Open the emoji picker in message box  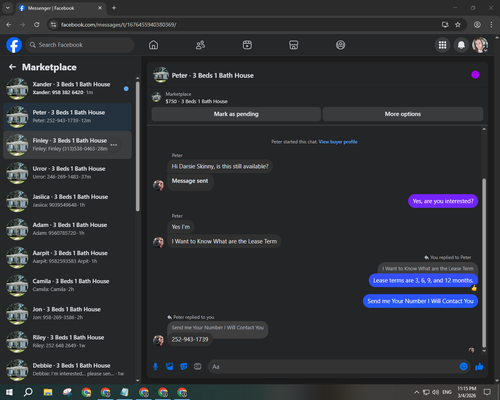coord(463,367)
